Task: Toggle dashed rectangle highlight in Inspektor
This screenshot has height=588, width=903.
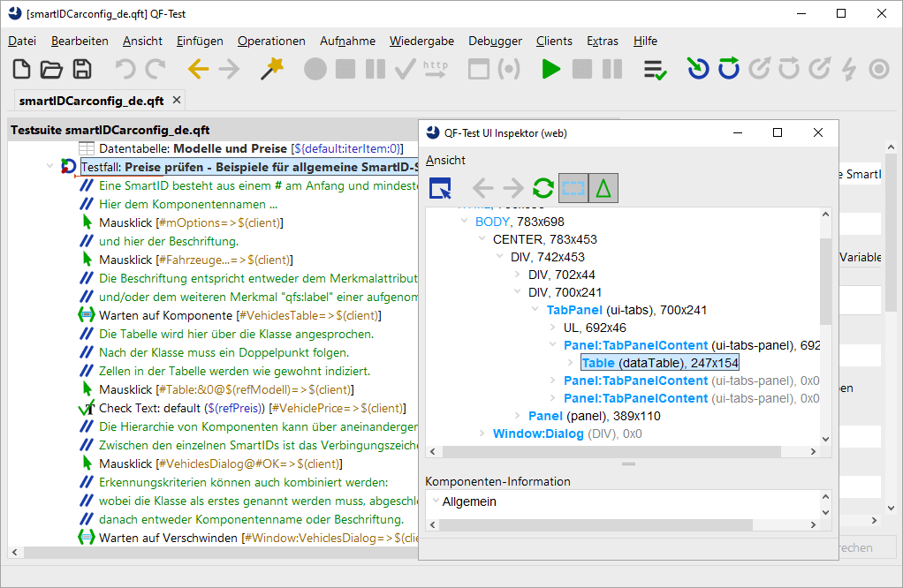Action: (573, 188)
